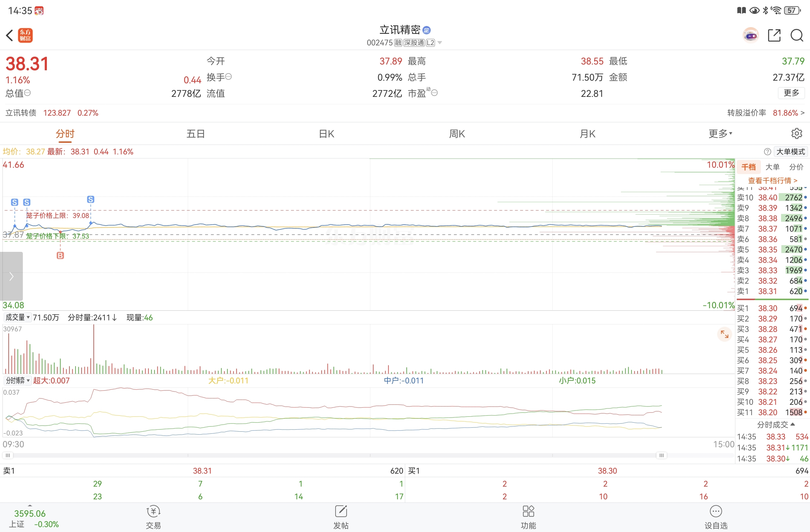
Task: Open the 转股溢价率 detail chevron
Action: 802,112
